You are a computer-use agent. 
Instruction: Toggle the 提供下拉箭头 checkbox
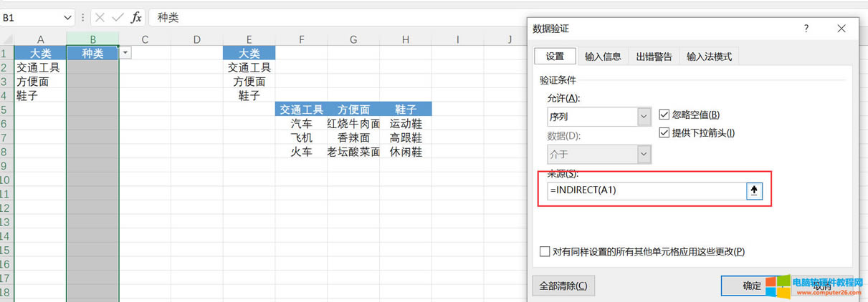(x=664, y=132)
